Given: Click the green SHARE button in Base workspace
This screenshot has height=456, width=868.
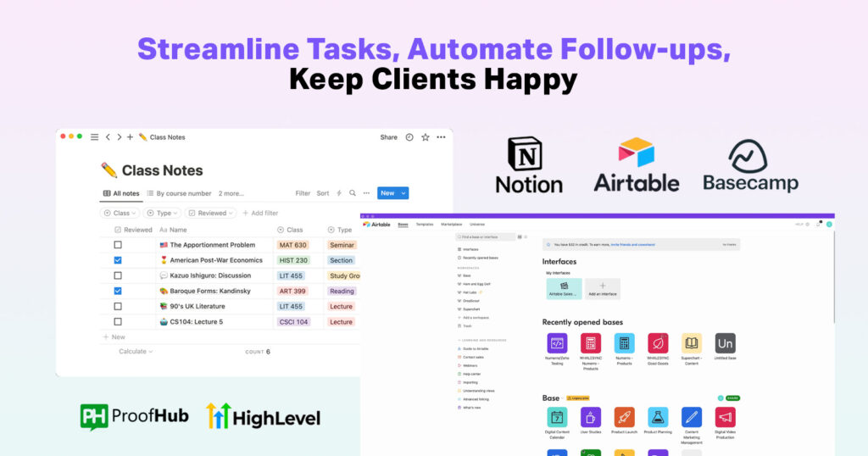Looking at the screenshot, I should pyautogui.click(x=732, y=398).
